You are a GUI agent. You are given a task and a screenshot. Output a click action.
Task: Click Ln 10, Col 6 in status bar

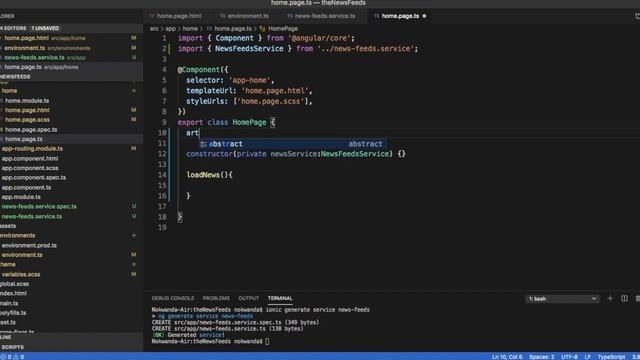(x=507, y=357)
